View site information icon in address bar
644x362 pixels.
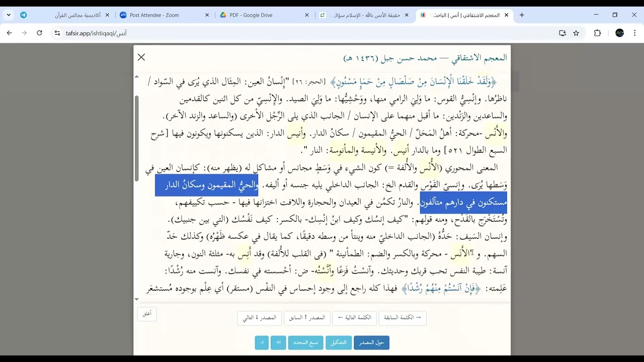[x=57, y=33]
